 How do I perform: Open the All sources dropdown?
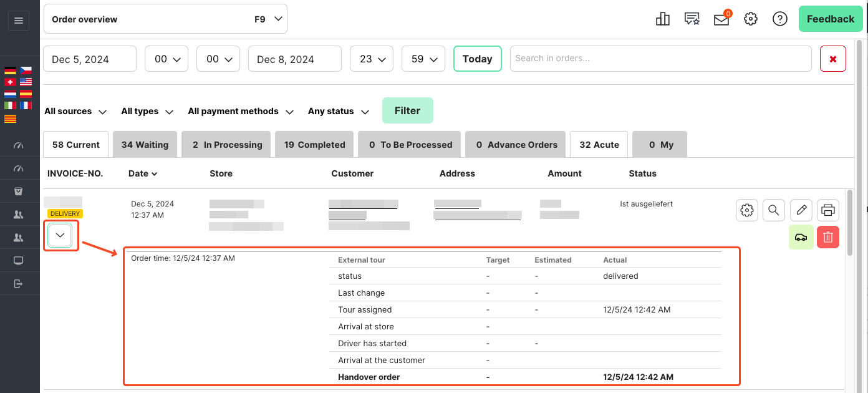click(x=76, y=112)
